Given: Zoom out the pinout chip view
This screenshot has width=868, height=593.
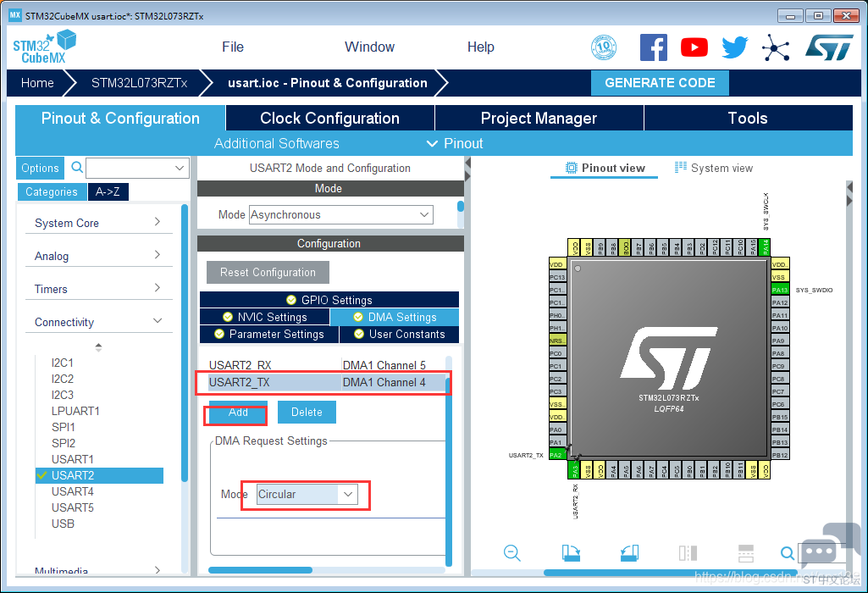Looking at the screenshot, I should (512, 552).
